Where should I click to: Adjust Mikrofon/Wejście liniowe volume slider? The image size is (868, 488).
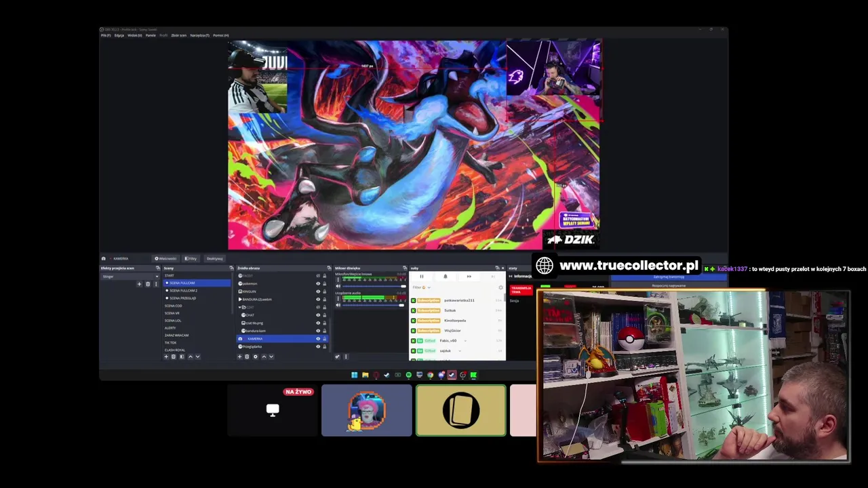(374, 286)
